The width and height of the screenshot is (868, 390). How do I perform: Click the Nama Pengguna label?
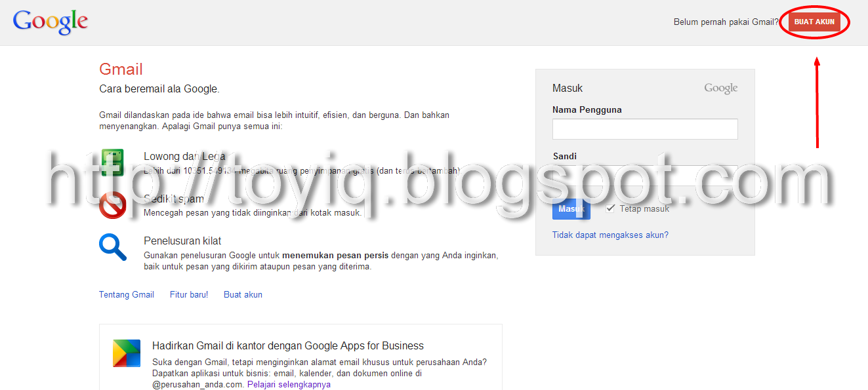click(587, 110)
